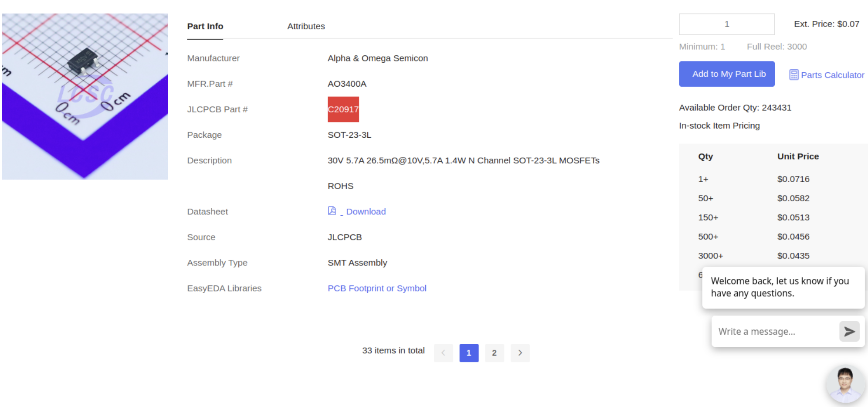Jump to page 2 of results
This screenshot has height=407, width=868.
(x=494, y=353)
